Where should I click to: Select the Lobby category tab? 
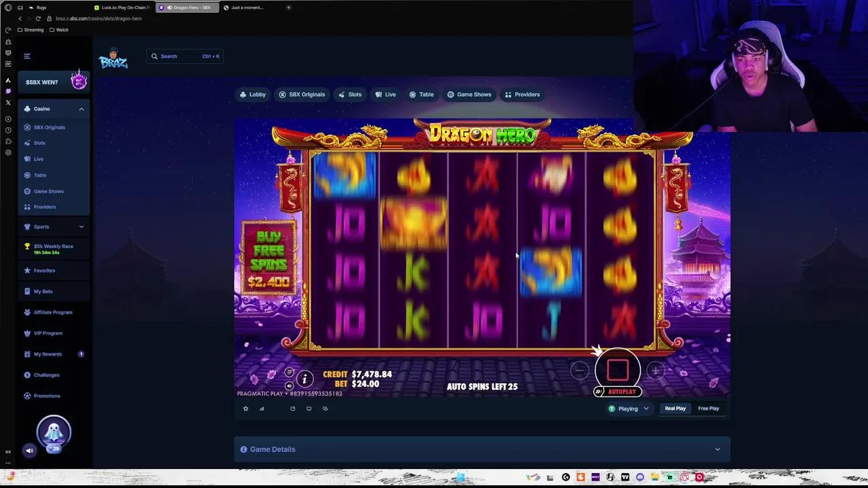253,94
